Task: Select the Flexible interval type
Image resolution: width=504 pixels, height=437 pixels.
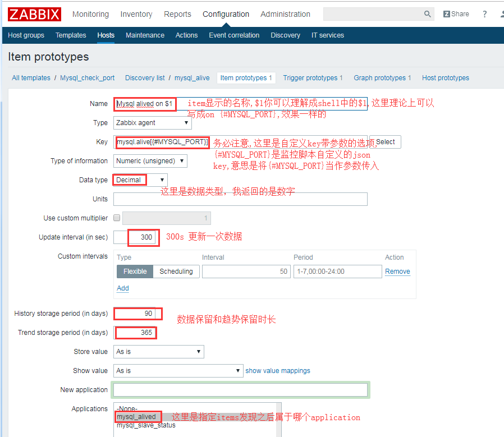Action: [x=135, y=271]
